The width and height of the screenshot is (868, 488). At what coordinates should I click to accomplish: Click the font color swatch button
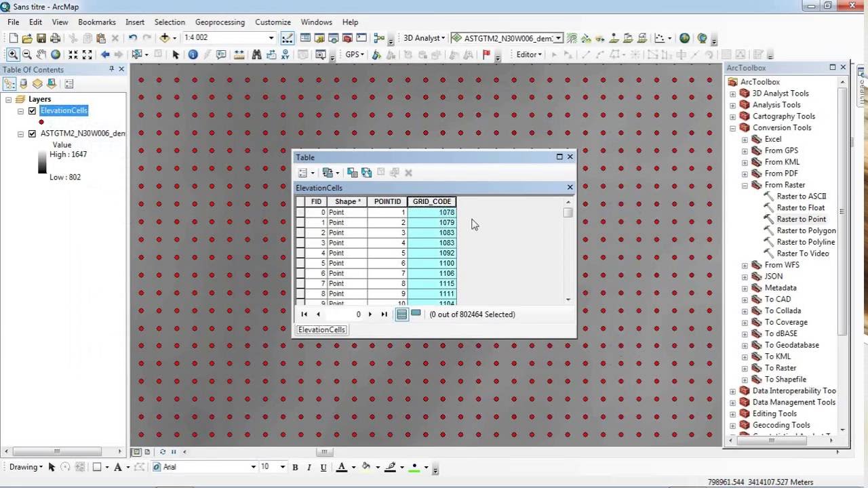pyautogui.click(x=342, y=466)
